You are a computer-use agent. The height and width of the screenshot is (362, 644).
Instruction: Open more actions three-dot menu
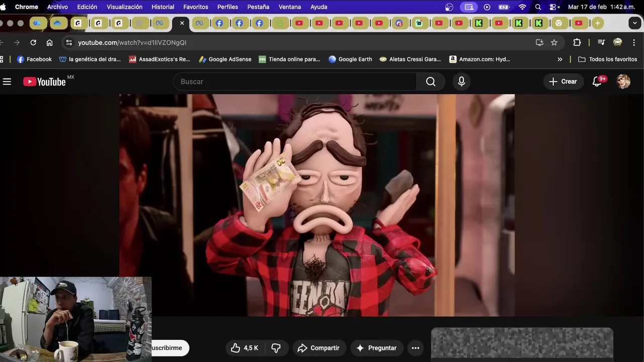[x=415, y=348]
